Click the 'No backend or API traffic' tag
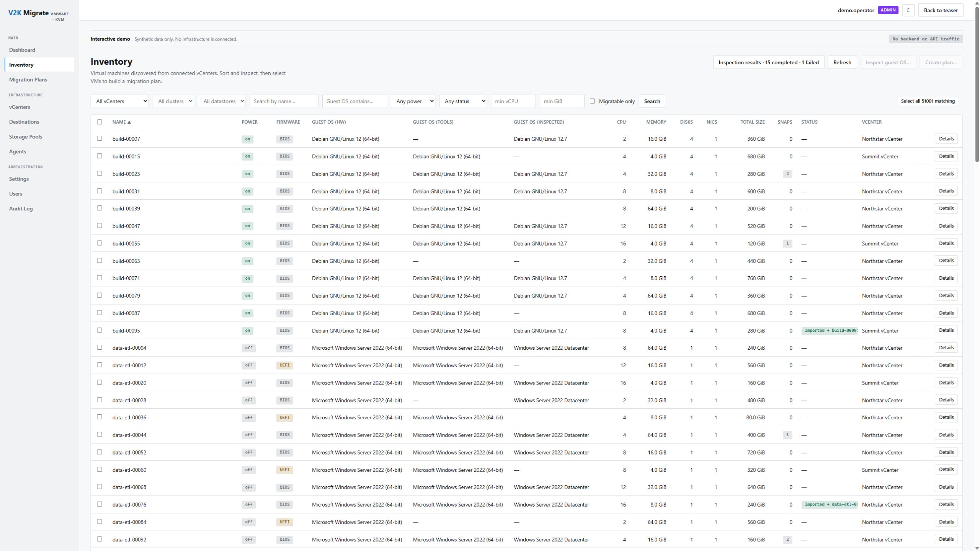980x551 pixels. pos(926,39)
